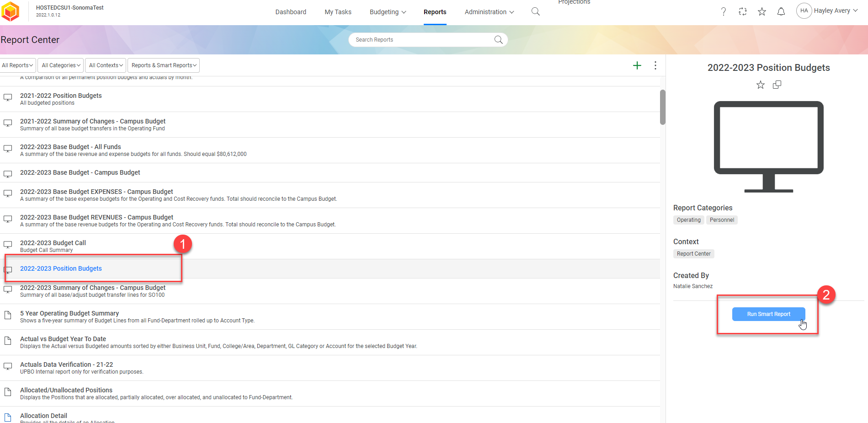The height and width of the screenshot is (423, 868).
Task: Open the Reports & Smart Reports dropdown
Action: (x=163, y=65)
